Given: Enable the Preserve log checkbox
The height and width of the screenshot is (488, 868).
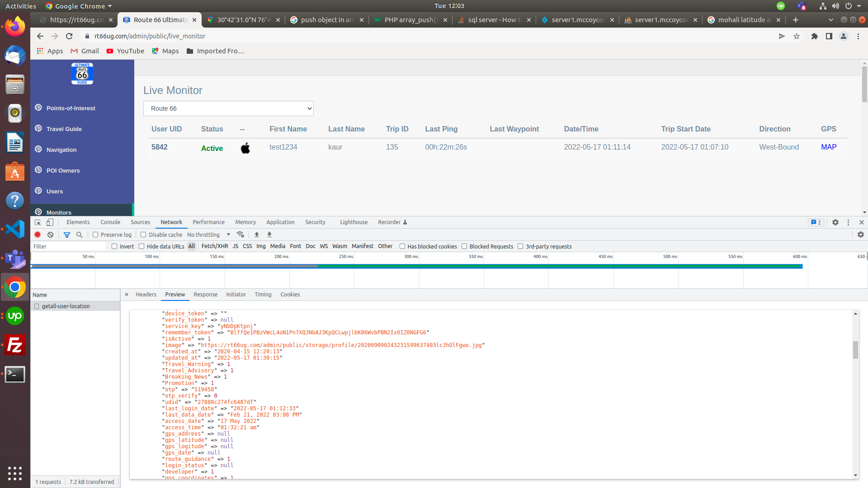Looking at the screenshot, I should pyautogui.click(x=95, y=235).
